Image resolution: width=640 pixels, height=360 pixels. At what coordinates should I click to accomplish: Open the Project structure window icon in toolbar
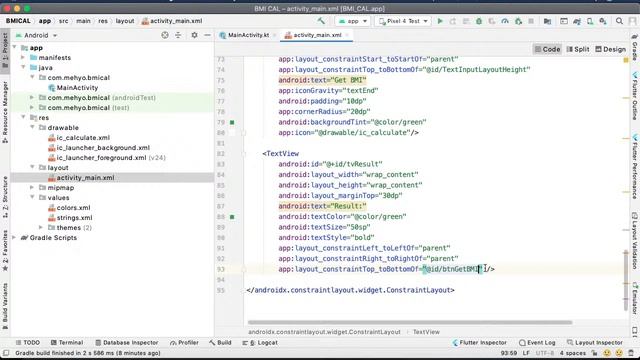tap(564, 21)
